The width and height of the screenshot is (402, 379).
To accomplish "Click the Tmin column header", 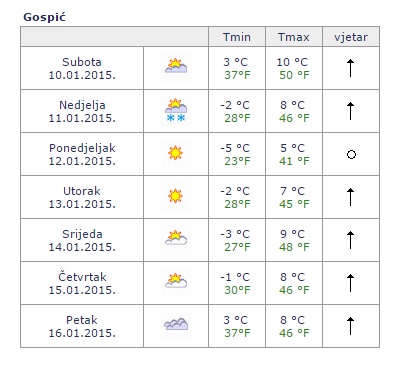I will pyautogui.click(x=237, y=37).
